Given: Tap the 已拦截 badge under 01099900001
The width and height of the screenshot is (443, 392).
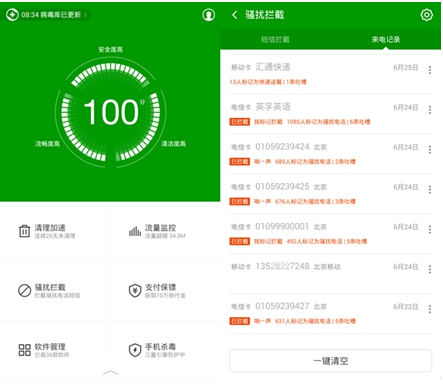Looking at the screenshot, I should (240, 241).
